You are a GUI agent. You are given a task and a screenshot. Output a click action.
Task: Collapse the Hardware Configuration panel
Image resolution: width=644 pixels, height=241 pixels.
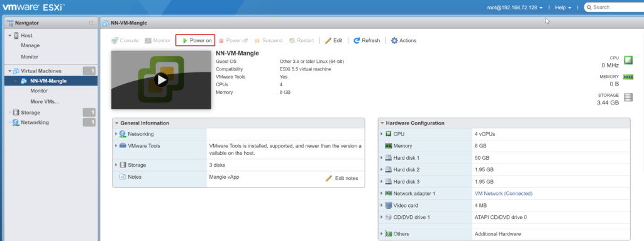pyautogui.click(x=382, y=123)
